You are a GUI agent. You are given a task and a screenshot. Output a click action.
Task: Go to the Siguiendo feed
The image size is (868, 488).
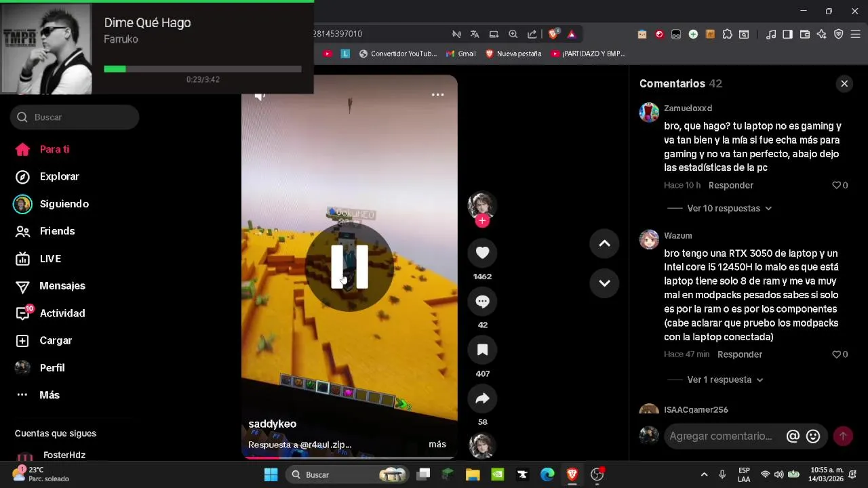[x=52, y=204]
